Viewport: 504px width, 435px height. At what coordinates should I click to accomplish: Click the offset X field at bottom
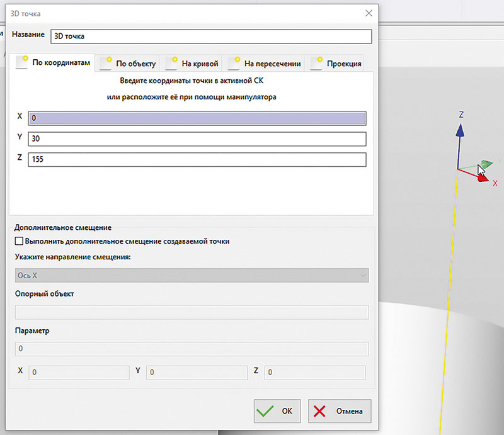tap(79, 372)
